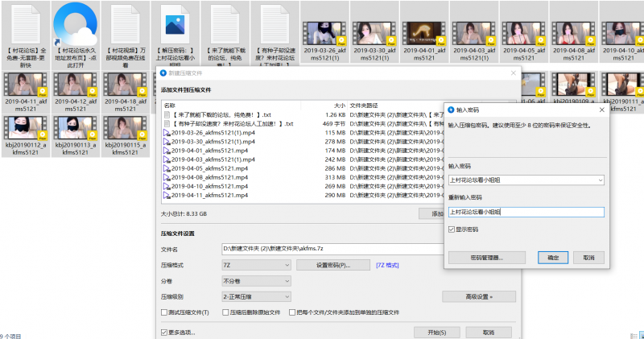Open 压缩级别 dropdown showing 2-正常压缩

[256, 296]
